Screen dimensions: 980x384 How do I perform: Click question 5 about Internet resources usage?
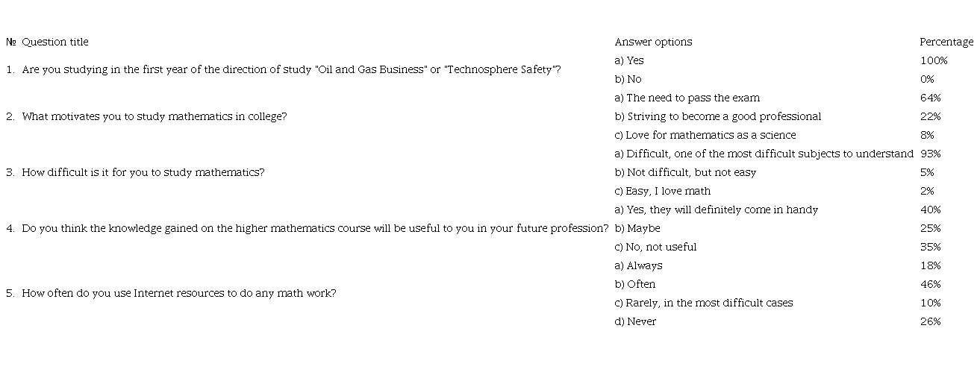(x=178, y=294)
